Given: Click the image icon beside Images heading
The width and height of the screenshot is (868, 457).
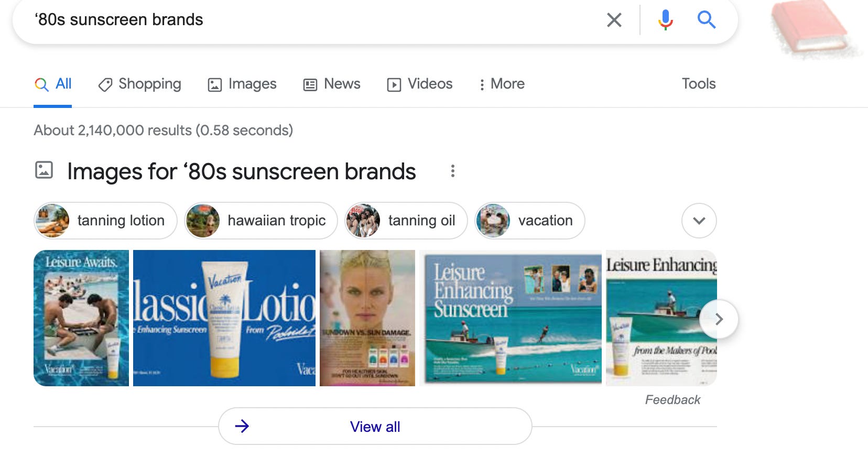Looking at the screenshot, I should point(44,170).
